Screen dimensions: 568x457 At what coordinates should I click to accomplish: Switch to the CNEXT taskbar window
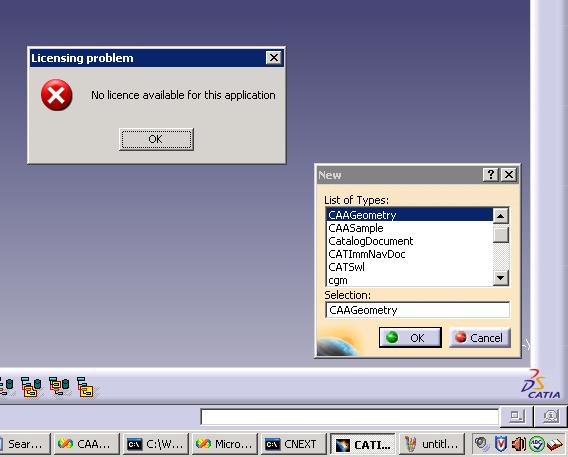click(293, 444)
